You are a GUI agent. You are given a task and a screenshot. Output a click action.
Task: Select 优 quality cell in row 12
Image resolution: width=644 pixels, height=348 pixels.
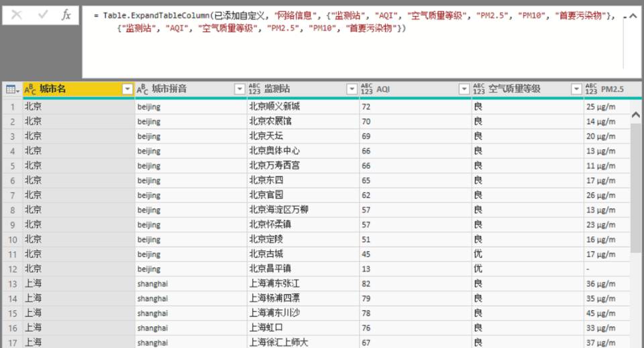(x=528, y=269)
